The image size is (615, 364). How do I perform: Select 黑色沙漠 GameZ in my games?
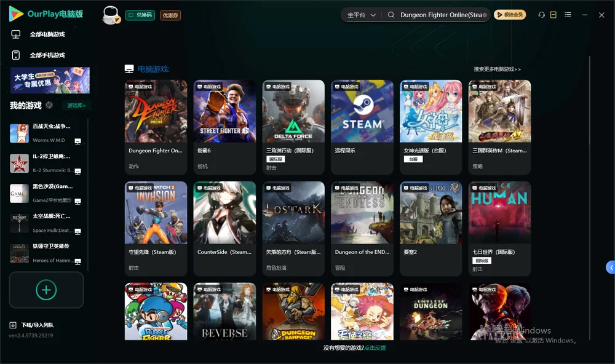[x=46, y=193]
